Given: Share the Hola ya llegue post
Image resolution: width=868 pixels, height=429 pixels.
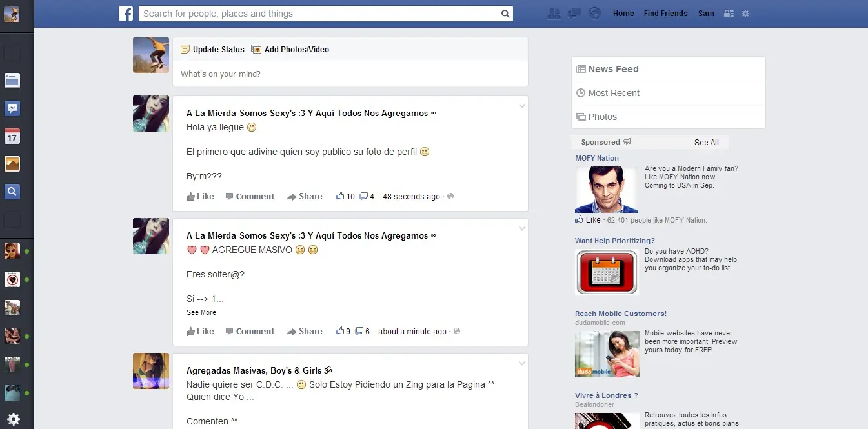Looking at the screenshot, I should tap(305, 197).
